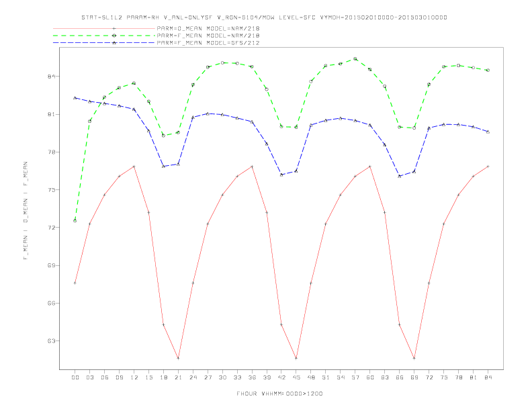This screenshot has width=532, height=411.
Task: Click x-axis tick label 66
Action: coord(400,377)
